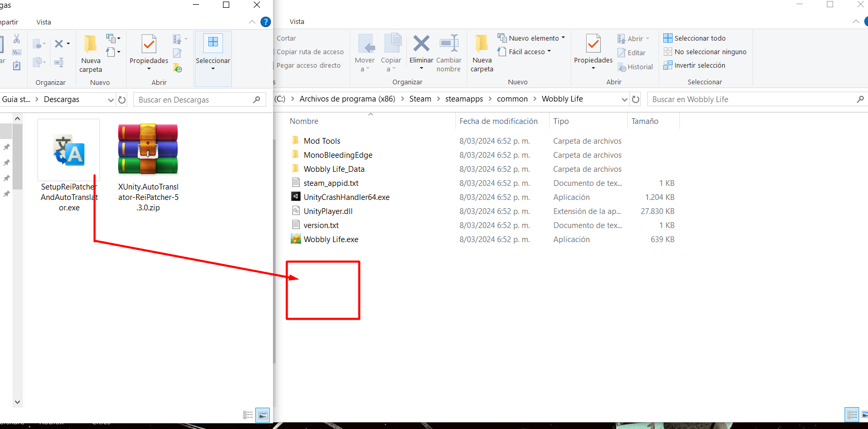Click the Descargas vertical scrollbar down arrow
The image size is (868, 429).
(17, 402)
